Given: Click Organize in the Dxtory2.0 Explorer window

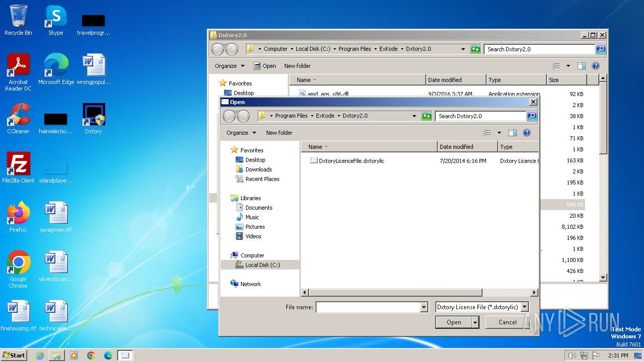Looking at the screenshot, I should pos(229,66).
